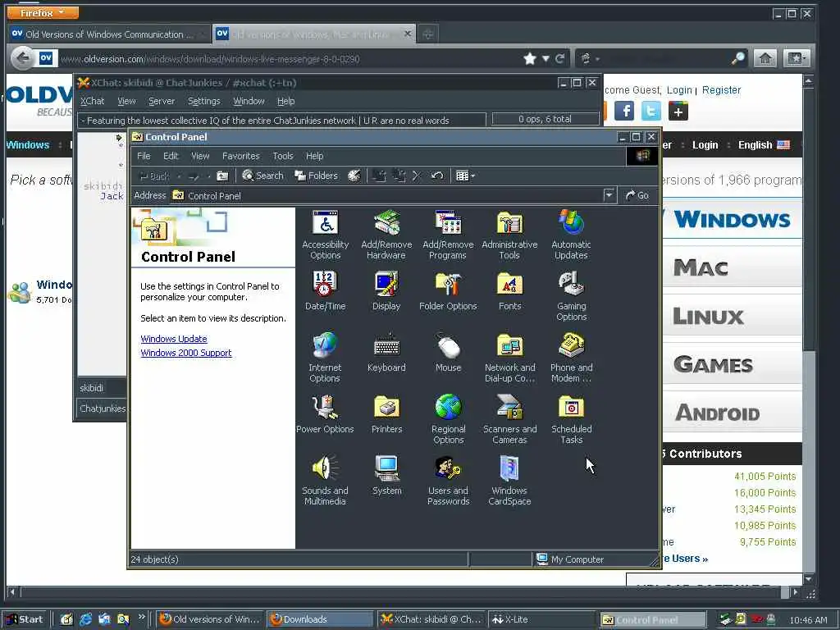Click the Search toolbar button in Control Panel

coord(262,176)
